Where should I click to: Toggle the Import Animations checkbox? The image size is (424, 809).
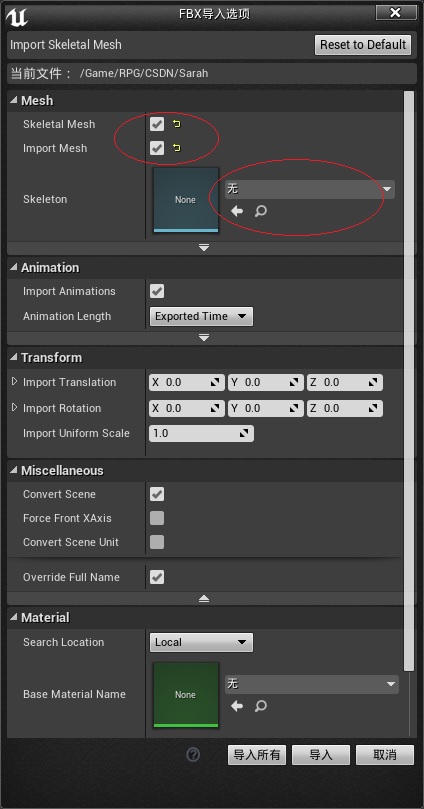click(157, 291)
